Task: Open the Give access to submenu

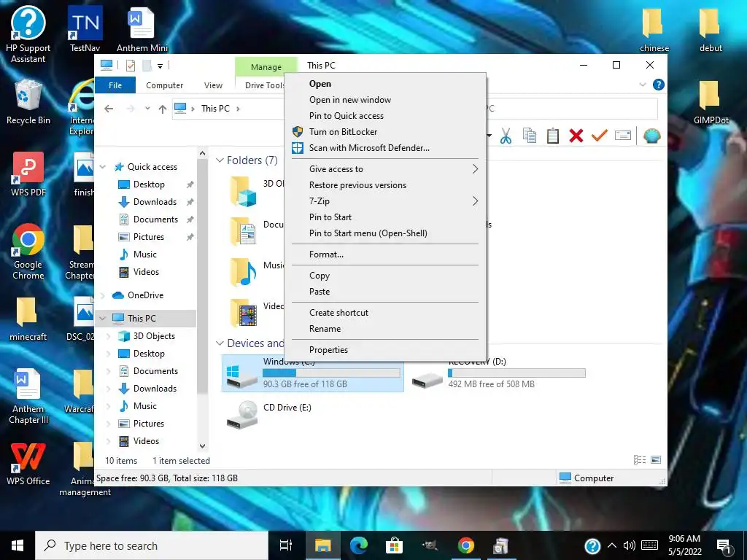Action: 385,169
